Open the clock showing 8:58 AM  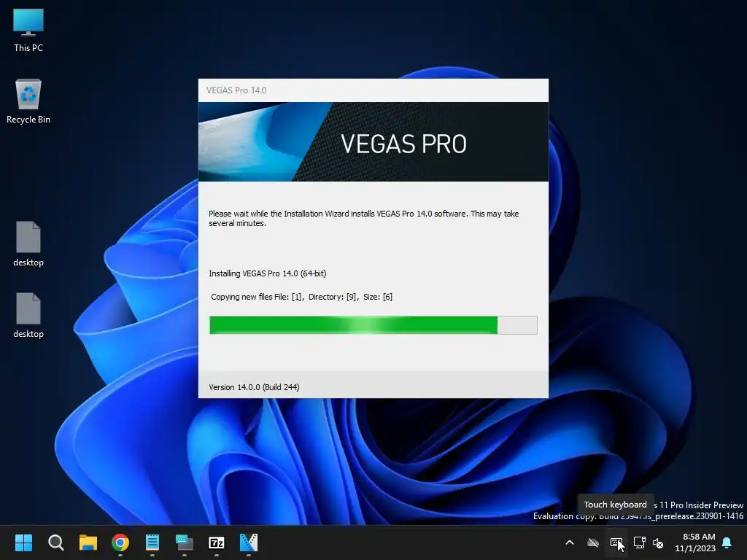click(695, 542)
